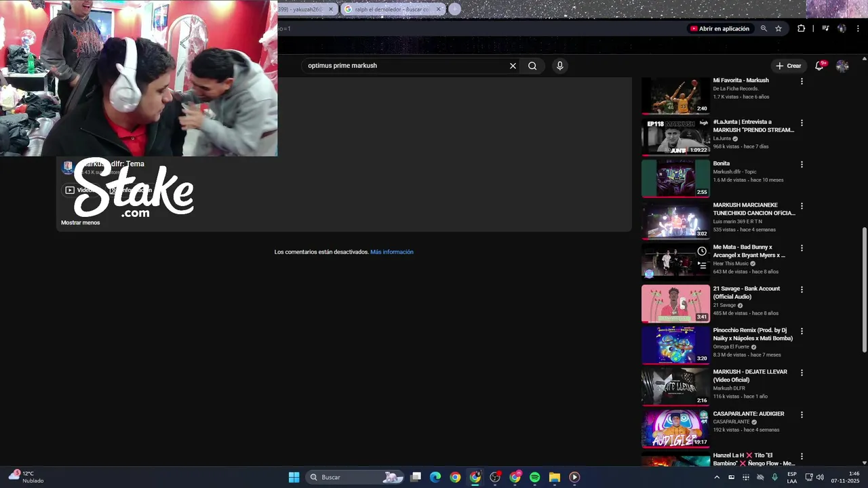Open the Más información link
This screenshot has width=868, height=488.
tap(392, 252)
